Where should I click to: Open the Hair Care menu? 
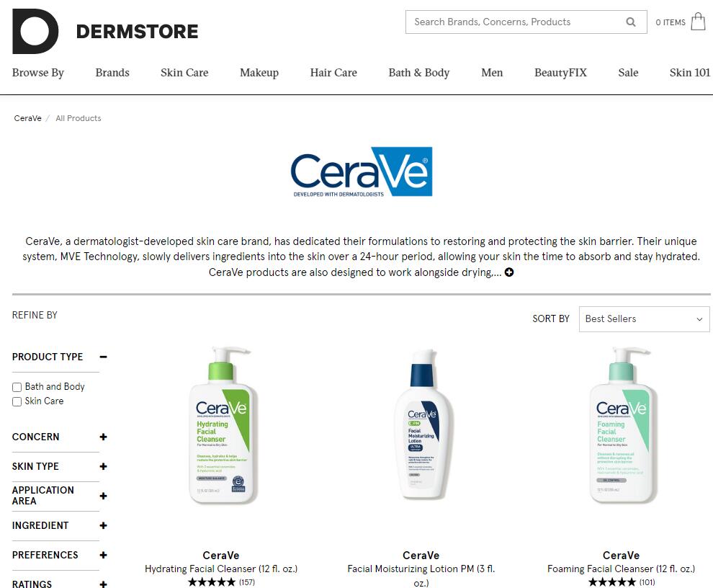click(x=333, y=73)
